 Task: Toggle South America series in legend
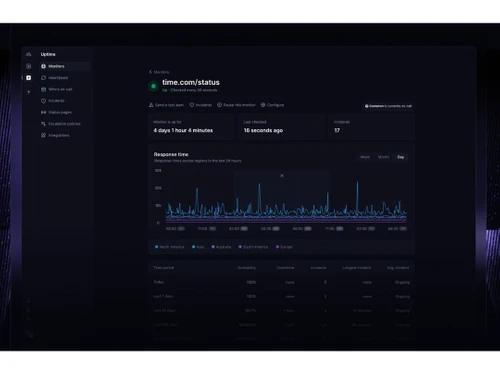[253, 247]
